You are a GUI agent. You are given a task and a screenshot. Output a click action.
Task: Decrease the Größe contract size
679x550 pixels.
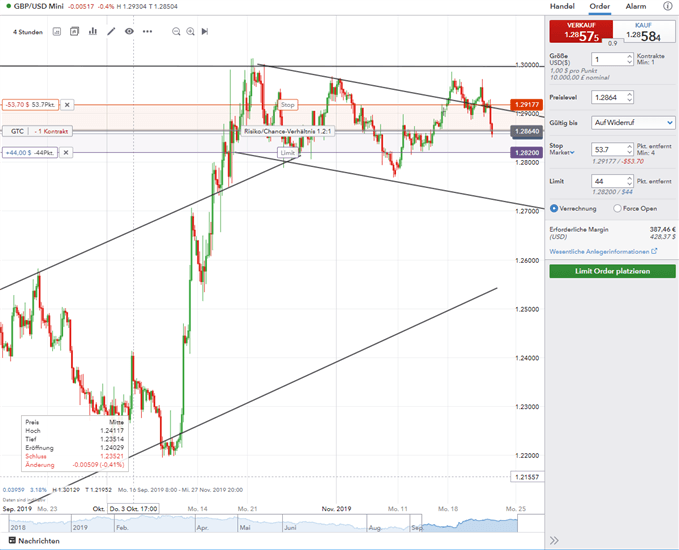(630, 62)
